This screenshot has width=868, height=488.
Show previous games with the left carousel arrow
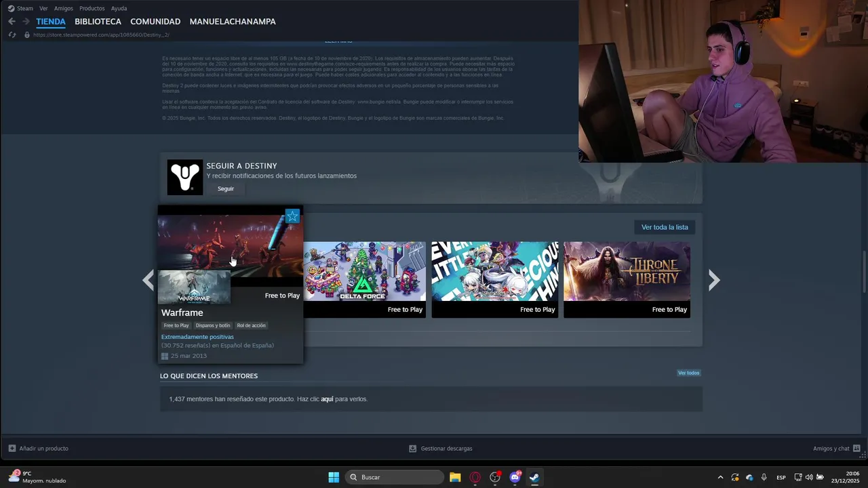pyautogui.click(x=148, y=280)
